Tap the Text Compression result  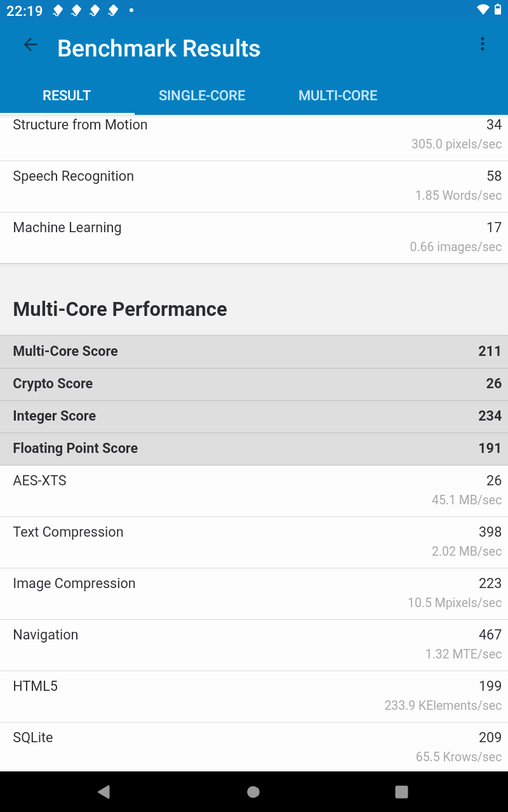click(x=254, y=542)
